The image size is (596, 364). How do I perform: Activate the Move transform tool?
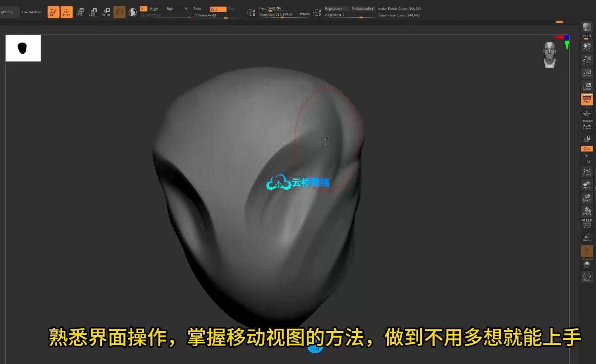pos(80,12)
